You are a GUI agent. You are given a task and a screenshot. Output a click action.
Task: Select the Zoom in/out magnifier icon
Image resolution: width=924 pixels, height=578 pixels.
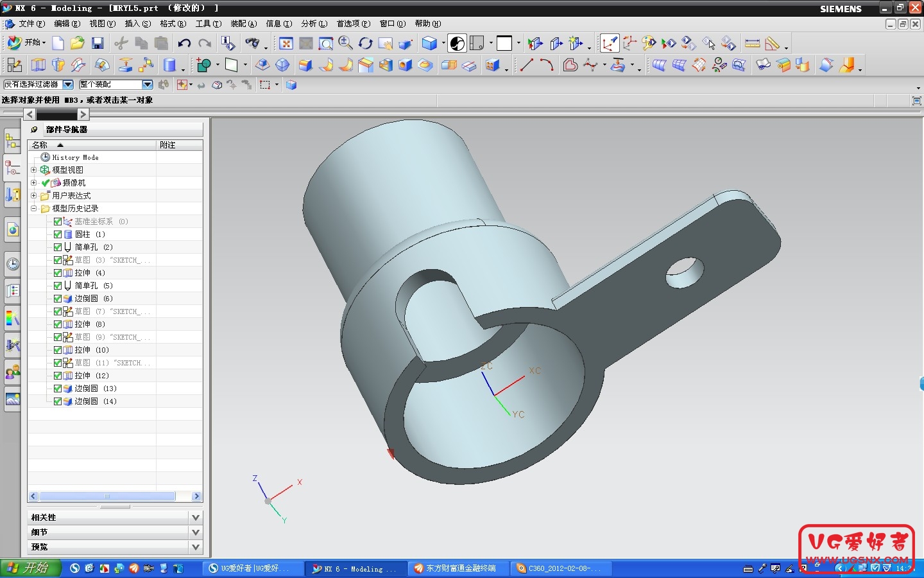pyautogui.click(x=345, y=43)
